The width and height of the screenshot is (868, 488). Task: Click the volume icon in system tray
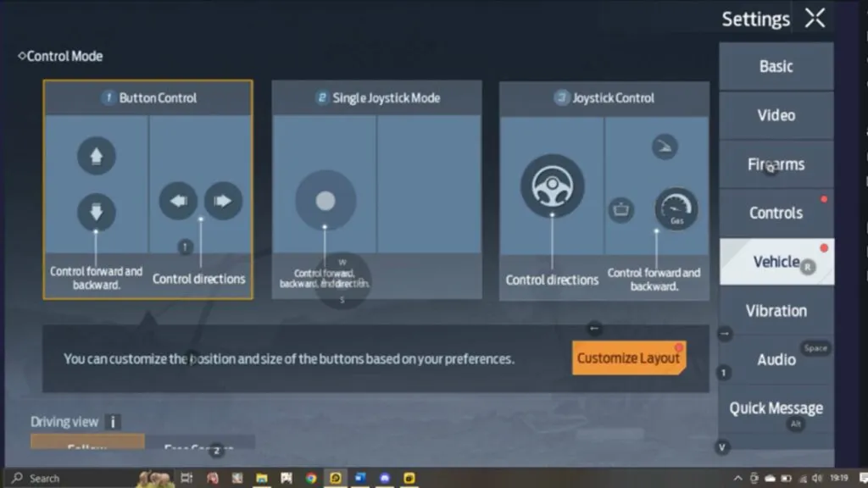(x=817, y=478)
